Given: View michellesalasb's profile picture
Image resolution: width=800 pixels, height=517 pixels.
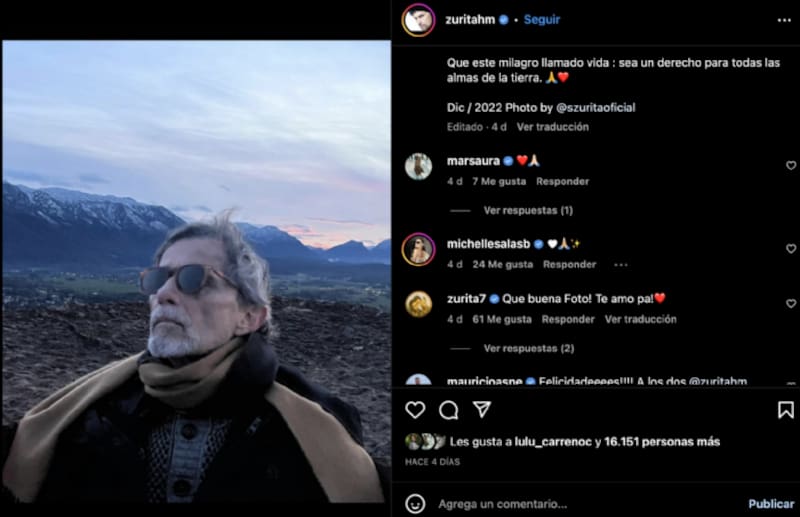Looking at the screenshot, I should [x=418, y=249].
